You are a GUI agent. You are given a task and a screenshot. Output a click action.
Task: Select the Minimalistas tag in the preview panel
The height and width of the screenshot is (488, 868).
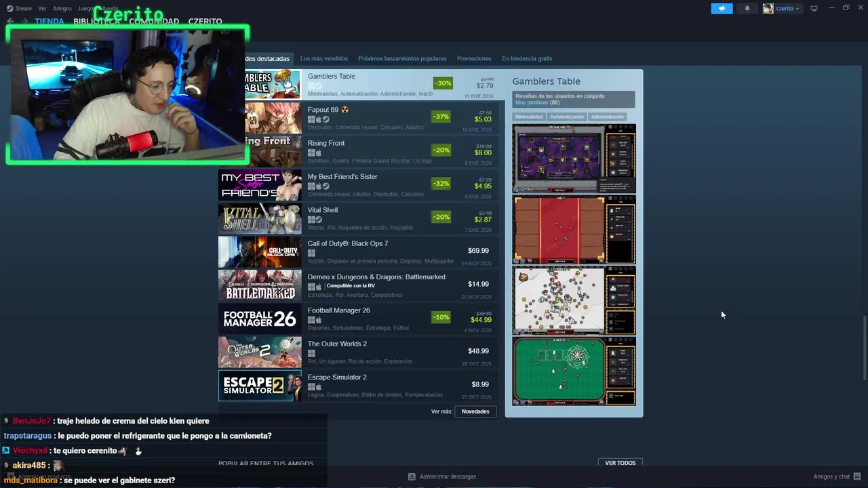point(529,117)
